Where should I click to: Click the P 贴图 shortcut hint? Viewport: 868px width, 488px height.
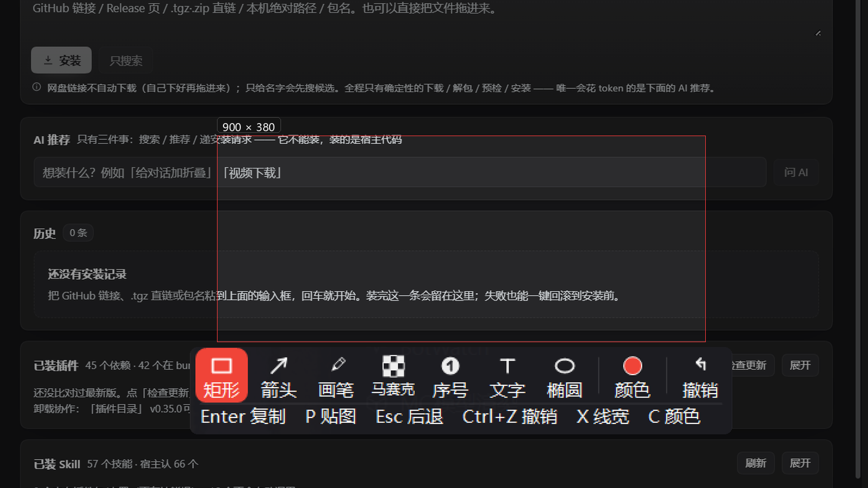(331, 416)
